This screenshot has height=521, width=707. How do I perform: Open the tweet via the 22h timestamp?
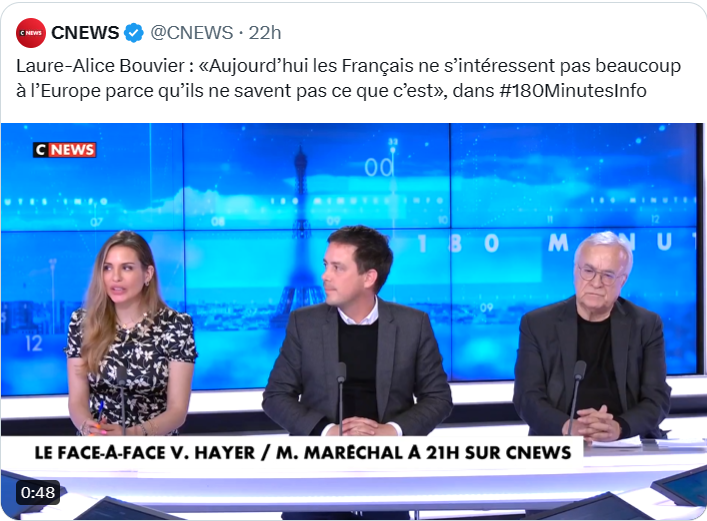tap(265, 33)
